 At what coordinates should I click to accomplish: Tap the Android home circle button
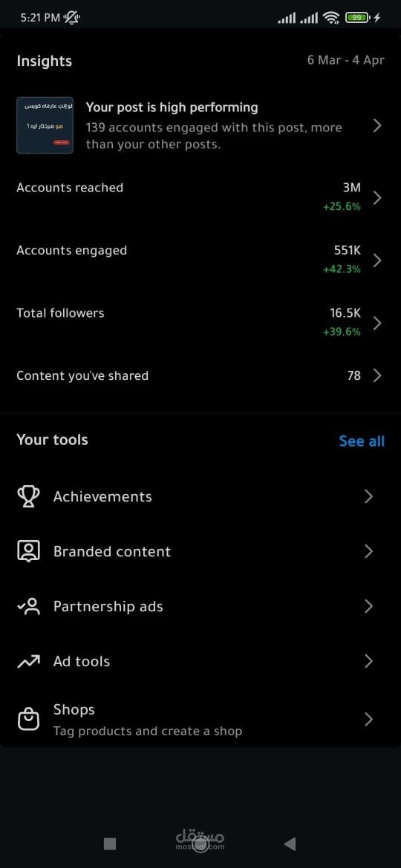coord(200,845)
